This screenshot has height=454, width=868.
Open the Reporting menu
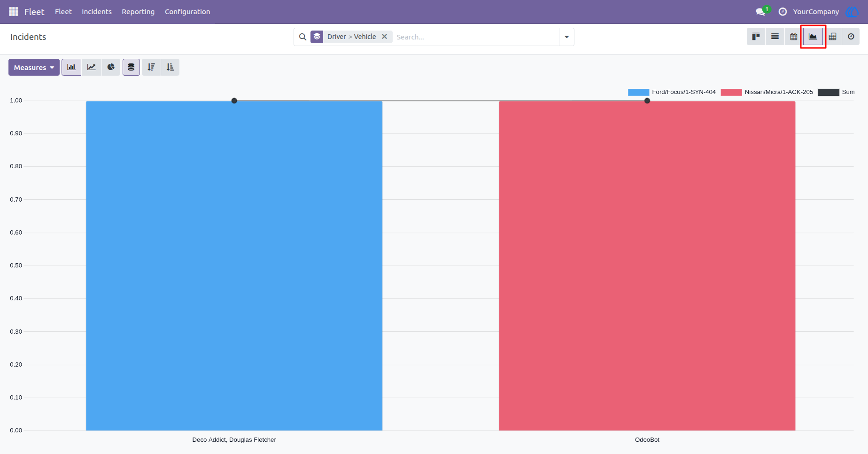click(x=138, y=12)
